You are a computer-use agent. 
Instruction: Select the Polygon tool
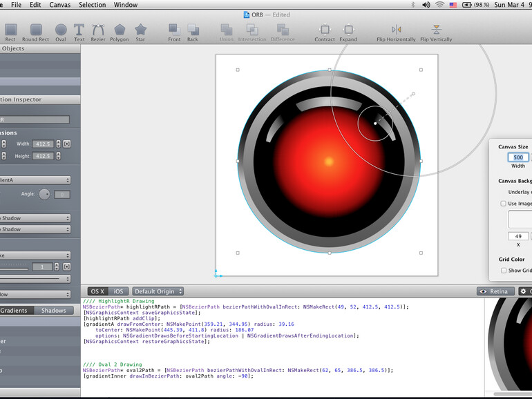120,32
